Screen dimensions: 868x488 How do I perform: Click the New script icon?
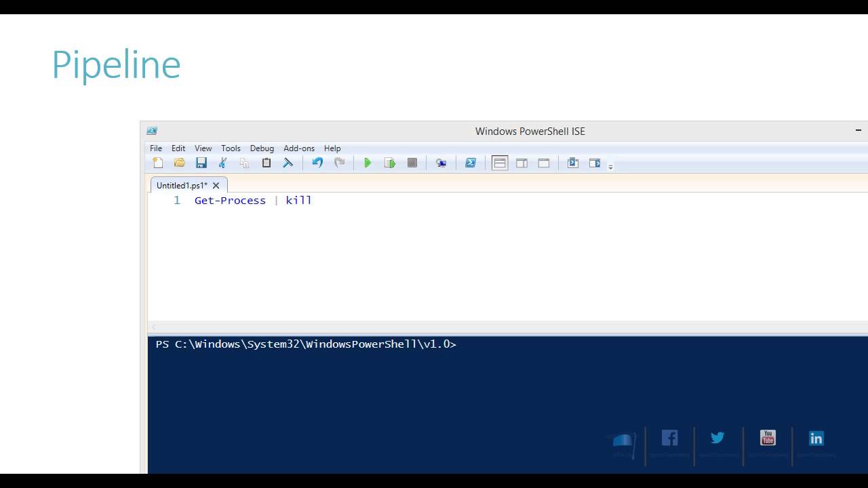(158, 163)
